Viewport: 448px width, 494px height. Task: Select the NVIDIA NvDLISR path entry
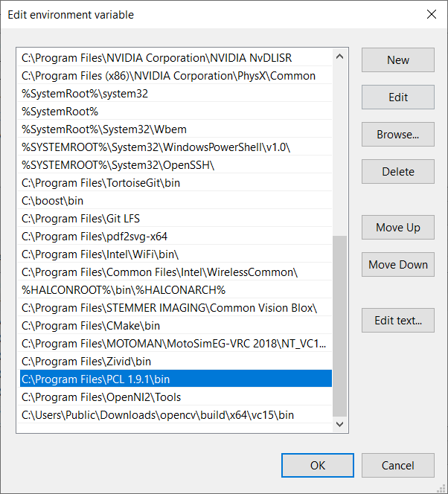coord(176,58)
